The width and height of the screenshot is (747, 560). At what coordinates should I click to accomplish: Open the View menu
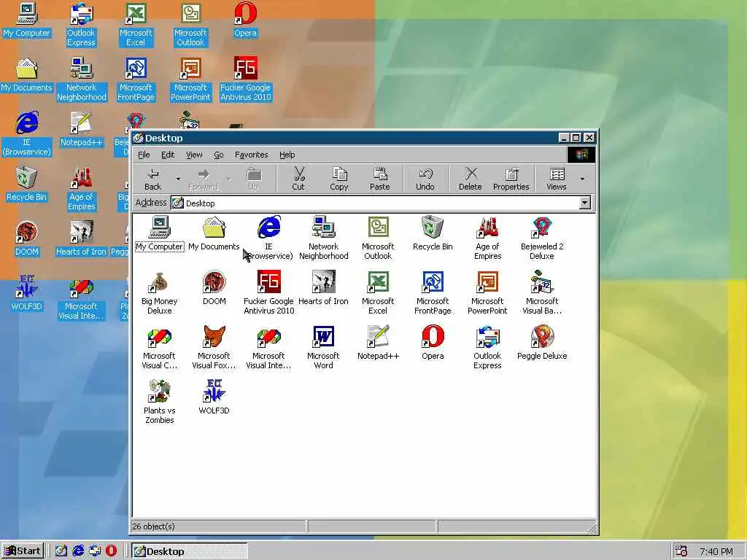click(x=194, y=155)
